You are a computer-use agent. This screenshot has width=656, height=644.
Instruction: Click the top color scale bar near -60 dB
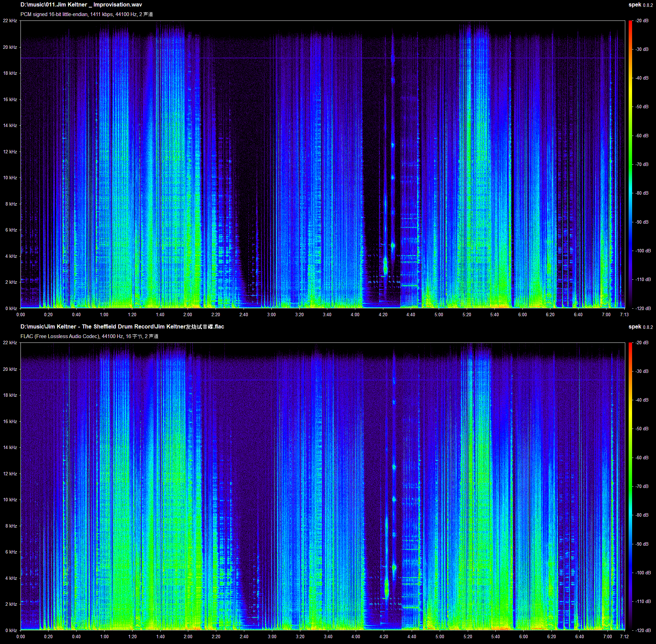630,136
